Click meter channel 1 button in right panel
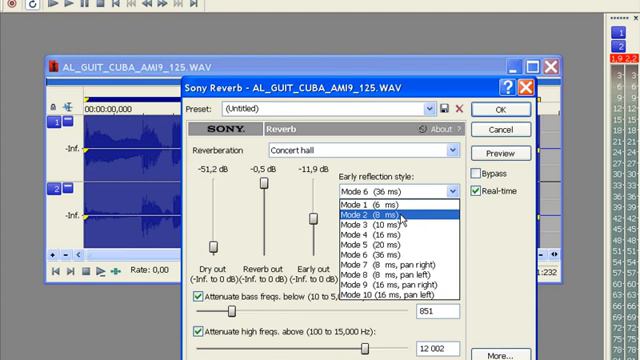 click(619, 33)
